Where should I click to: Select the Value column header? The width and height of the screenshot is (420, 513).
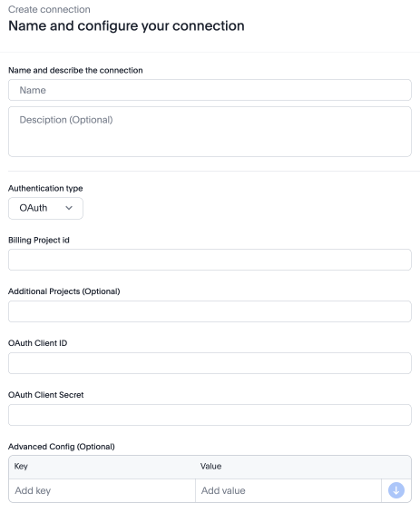pyautogui.click(x=210, y=466)
